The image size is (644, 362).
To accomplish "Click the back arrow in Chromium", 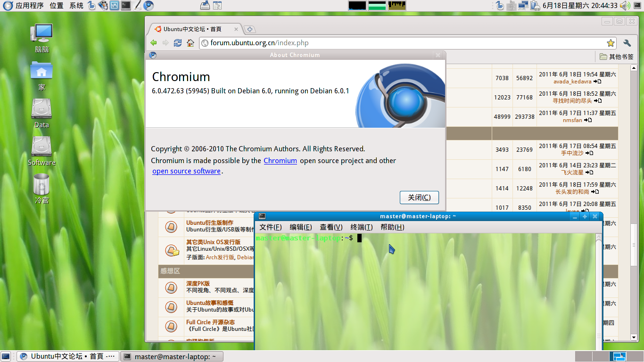I will coord(154,43).
